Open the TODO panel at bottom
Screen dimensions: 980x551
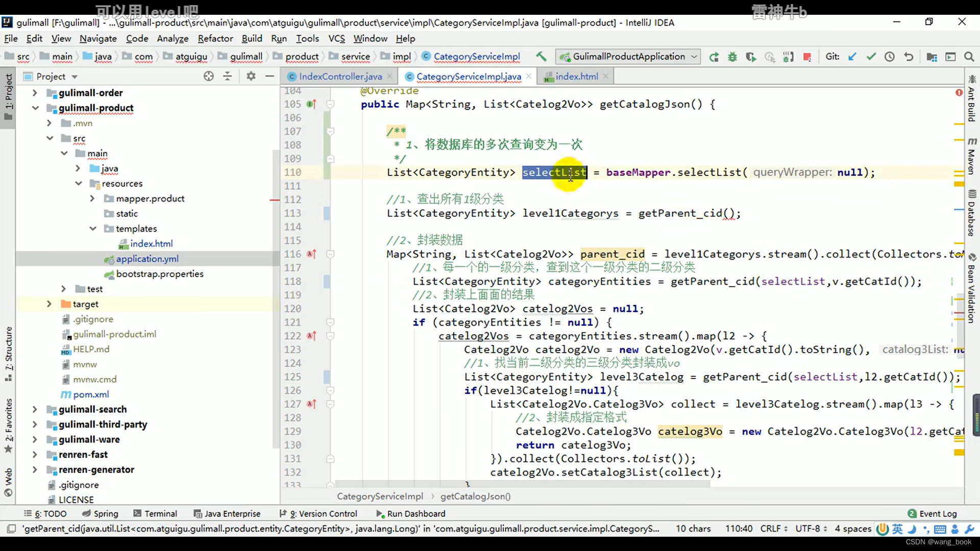click(x=48, y=513)
